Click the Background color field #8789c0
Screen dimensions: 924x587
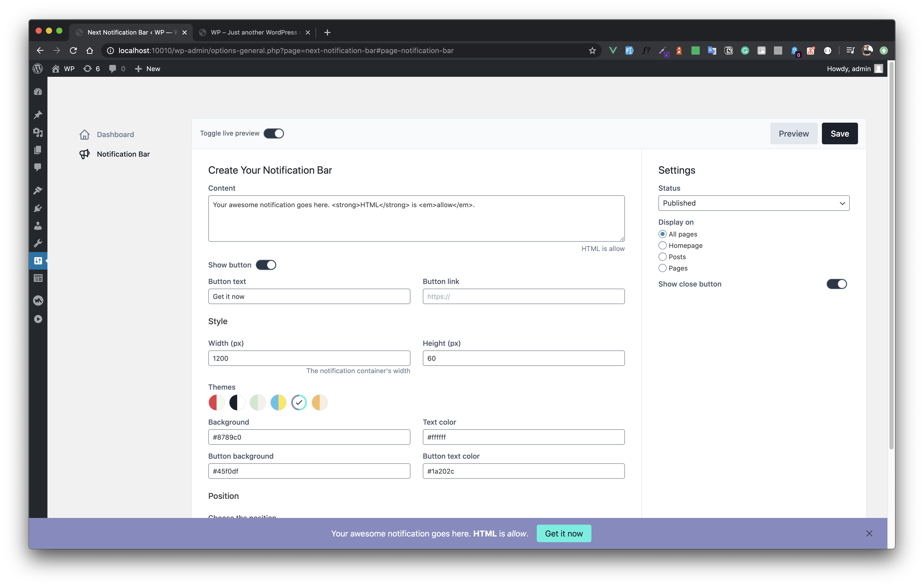click(309, 437)
